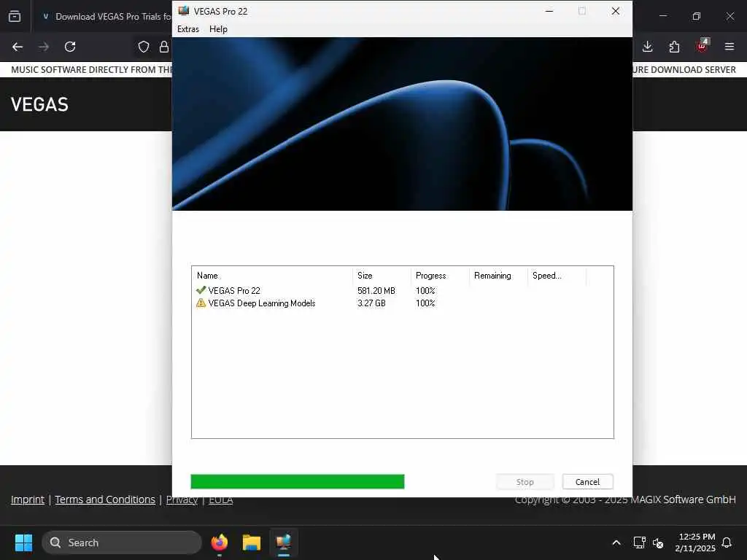Show hidden system tray icons
The height and width of the screenshot is (560, 747).
point(616,542)
